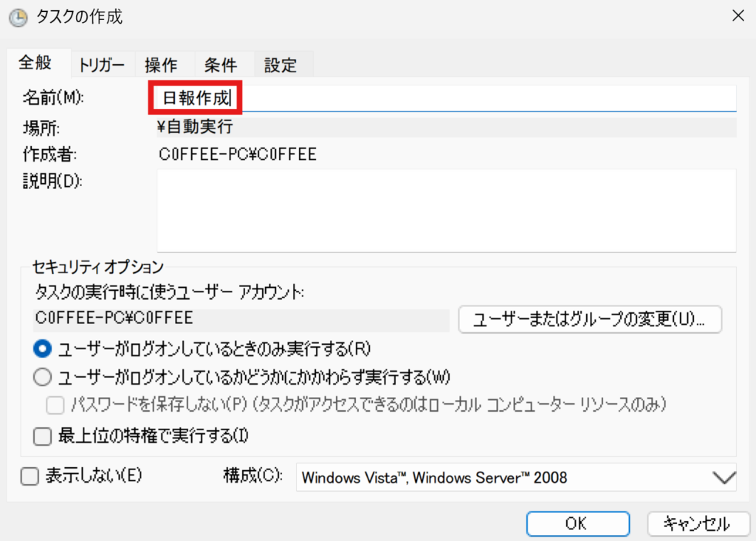Screen dimensions: 756x541
Task: Click the clock icon in the title bar
Action: point(16,15)
